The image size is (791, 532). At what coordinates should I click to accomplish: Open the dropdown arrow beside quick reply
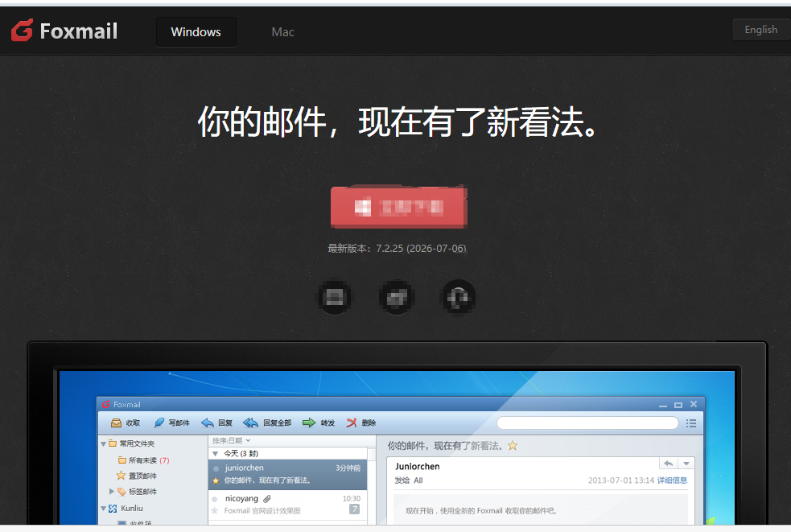(x=686, y=464)
